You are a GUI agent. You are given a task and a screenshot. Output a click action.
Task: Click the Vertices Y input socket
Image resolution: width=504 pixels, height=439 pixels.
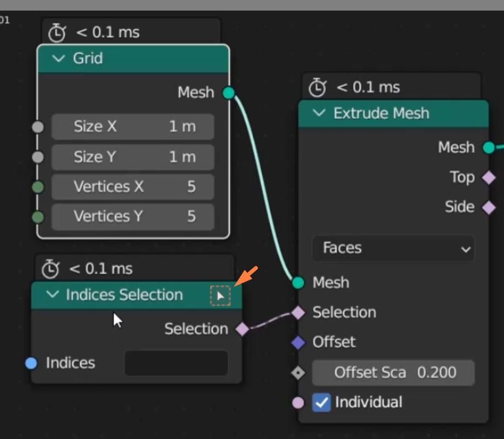tap(38, 217)
